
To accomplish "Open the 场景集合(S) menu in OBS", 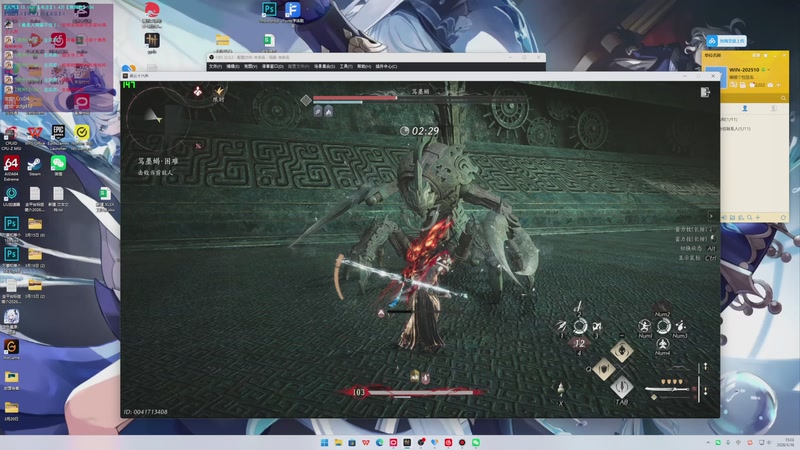I will coord(324,66).
